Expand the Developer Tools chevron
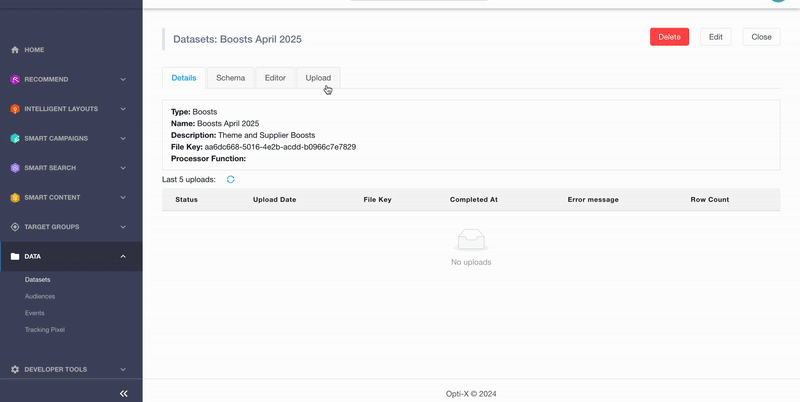The image size is (800, 402). click(123, 369)
